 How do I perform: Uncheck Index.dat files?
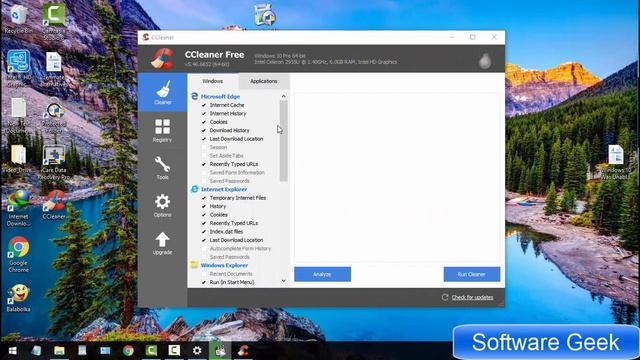pos(204,231)
